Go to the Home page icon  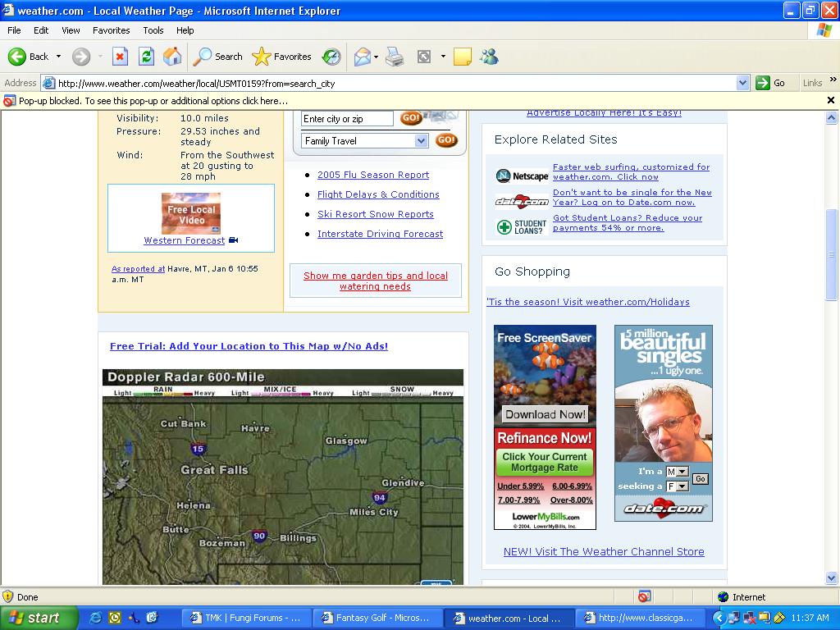pos(172,57)
